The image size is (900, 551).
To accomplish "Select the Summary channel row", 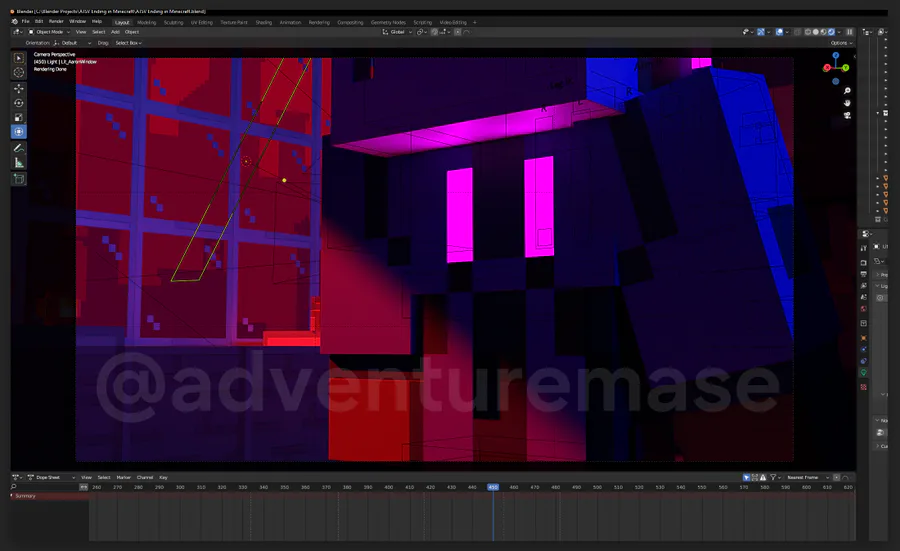I will coord(49,496).
